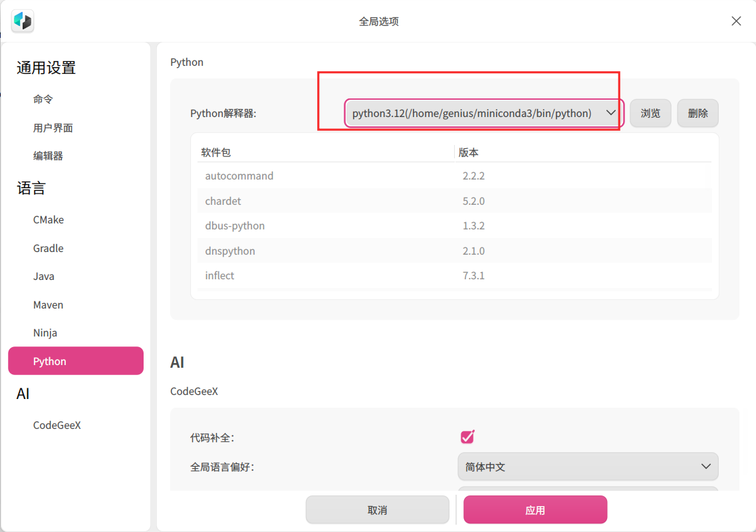Open the 命令 settings page
This screenshot has width=756, height=532.
click(43, 99)
